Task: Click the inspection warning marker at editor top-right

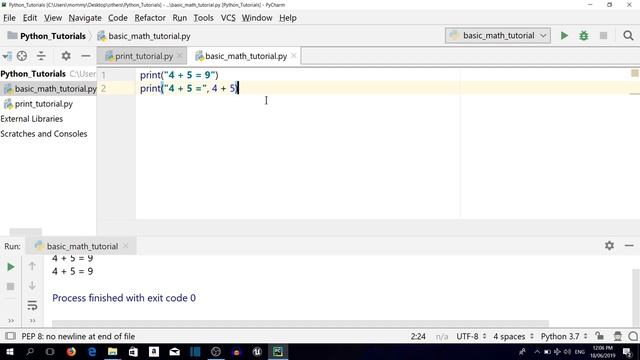Action: tap(635, 73)
